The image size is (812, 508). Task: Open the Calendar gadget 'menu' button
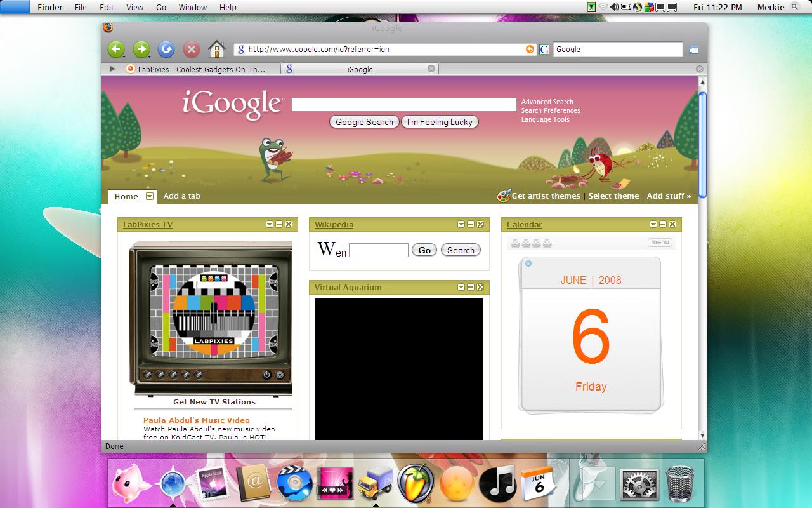click(x=660, y=242)
